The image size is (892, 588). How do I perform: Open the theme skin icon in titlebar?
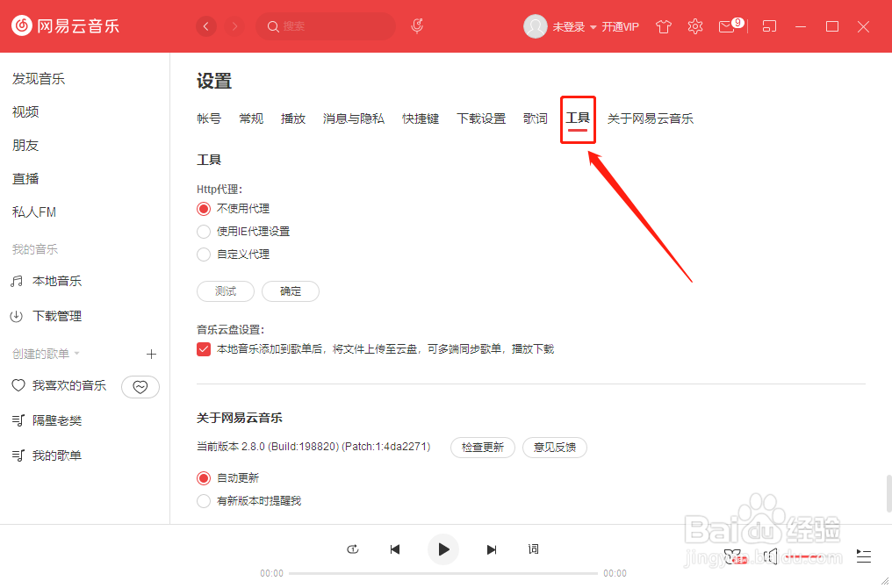663,26
